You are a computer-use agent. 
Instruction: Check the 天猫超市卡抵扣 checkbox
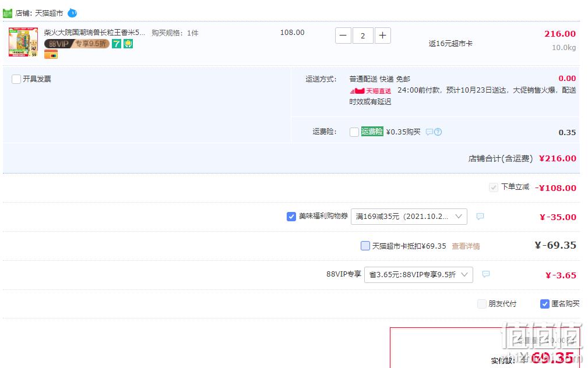pyautogui.click(x=365, y=246)
